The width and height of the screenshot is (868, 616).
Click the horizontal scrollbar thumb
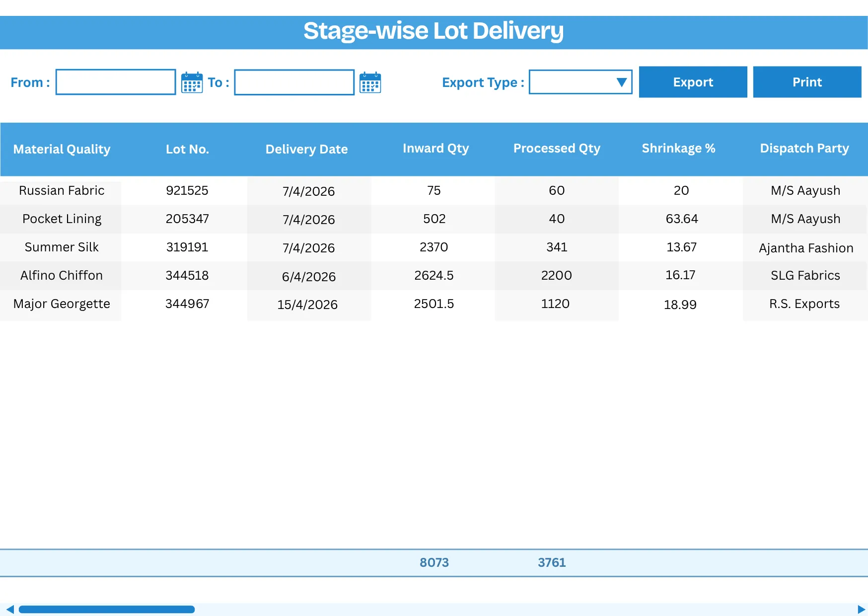(x=107, y=610)
